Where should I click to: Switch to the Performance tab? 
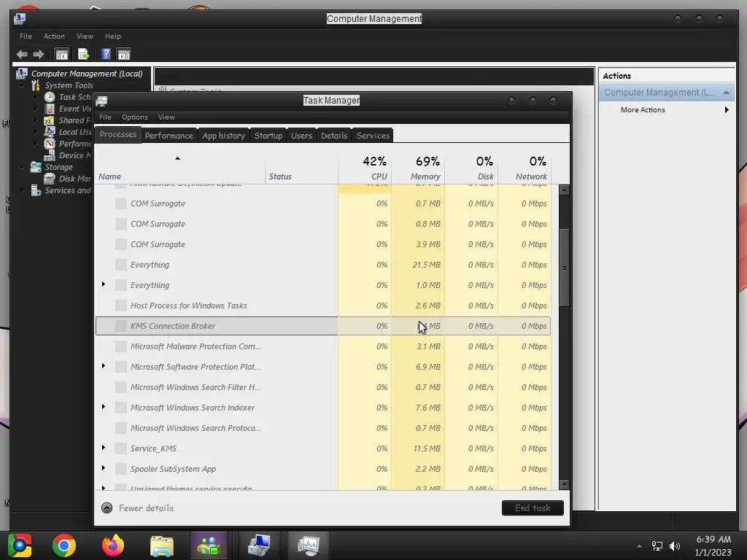pyautogui.click(x=169, y=136)
